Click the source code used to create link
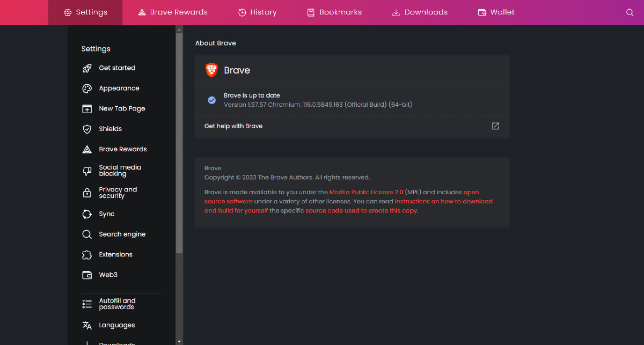This screenshot has width=644, height=345. pyautogui.click(x=361, y=211)
